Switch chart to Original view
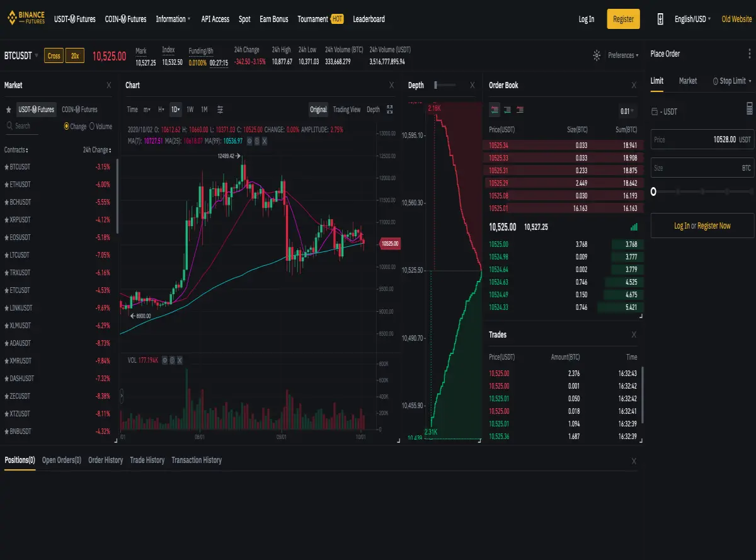The height and width of the screenshot is (560, 756). click(319, 110)
